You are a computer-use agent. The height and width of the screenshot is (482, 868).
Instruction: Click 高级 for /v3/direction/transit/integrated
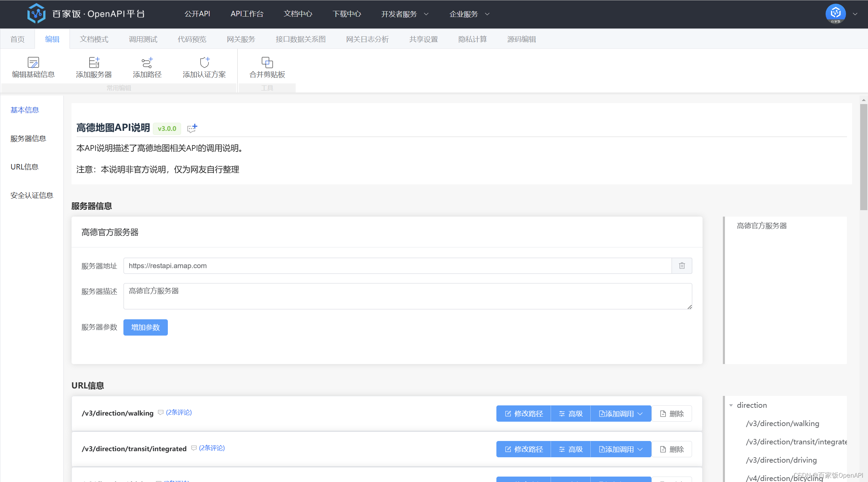click(x=571, y=449)
